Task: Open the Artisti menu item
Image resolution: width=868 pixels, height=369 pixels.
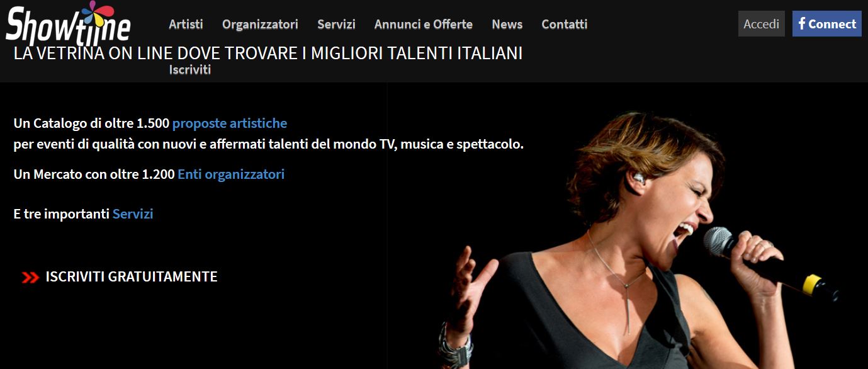Action: (x=186, y=24)
